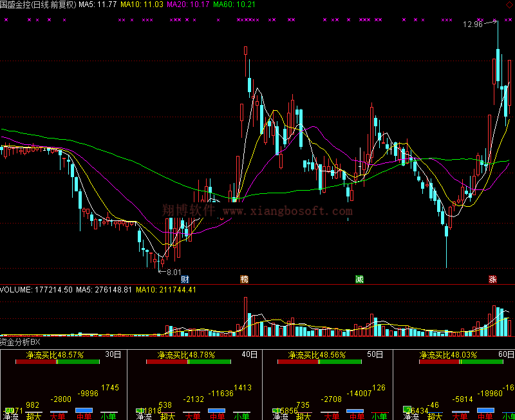Viewport: 515px width, 420px height.
Task: Click value -2800 in the 30日 panel
Action: (61, 399)
